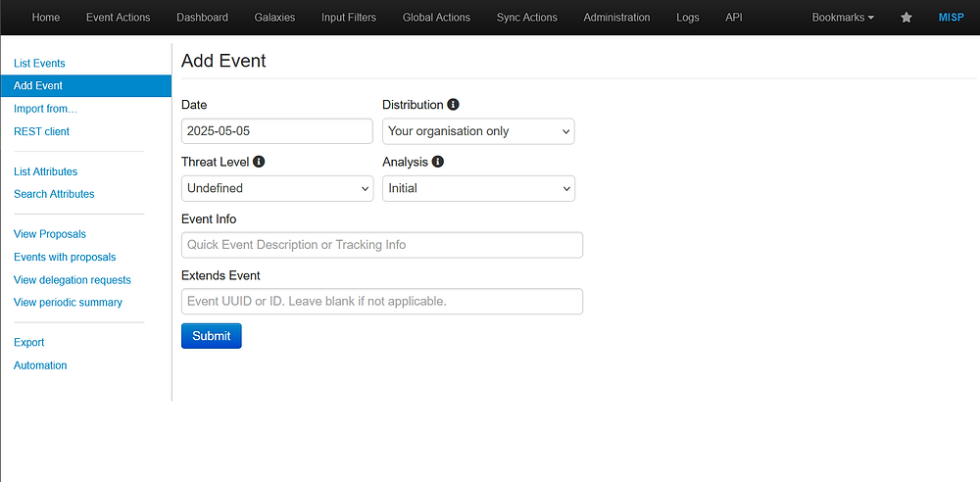This screenshot has width=980, height=482.
Task: Open the Event Actions menu
Action: point(119,18)
